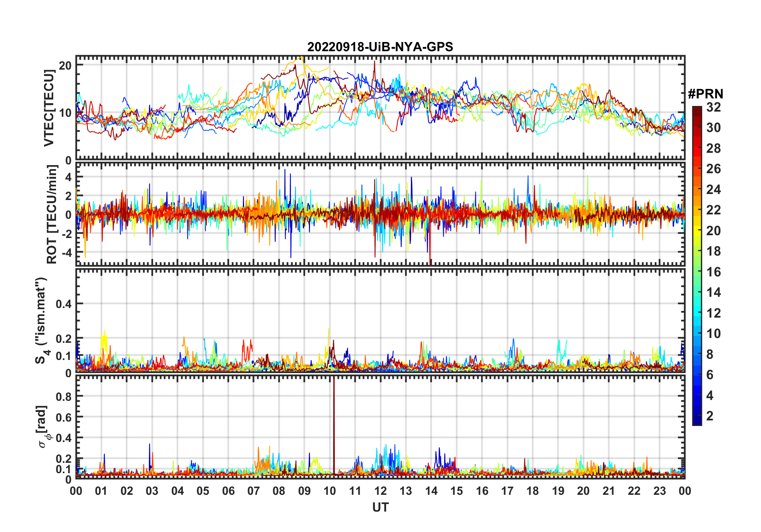Select UT hour label "09"

coord(304,491)
